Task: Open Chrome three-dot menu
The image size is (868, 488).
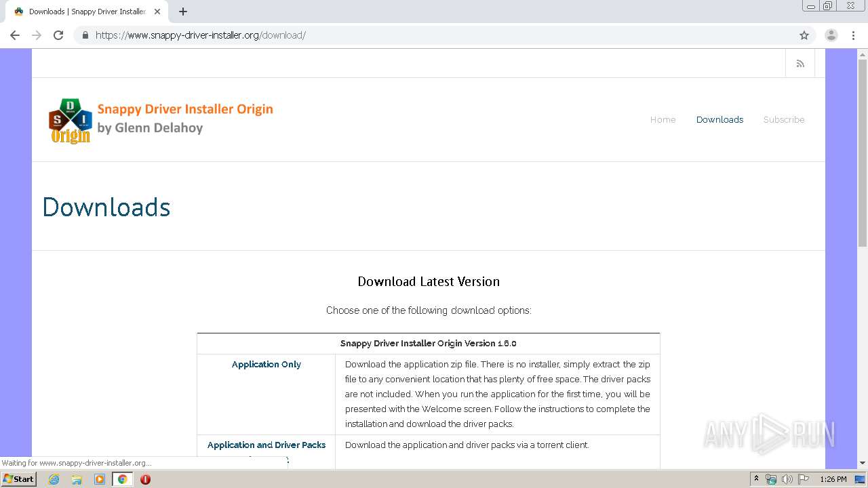Action: point(853,35)
